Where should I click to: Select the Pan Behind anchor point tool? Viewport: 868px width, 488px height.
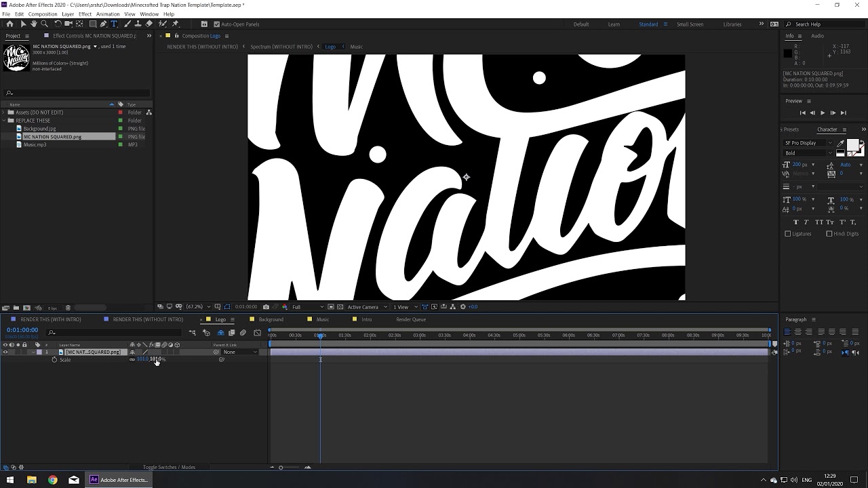pyautogui.click(x=80, y=24)
